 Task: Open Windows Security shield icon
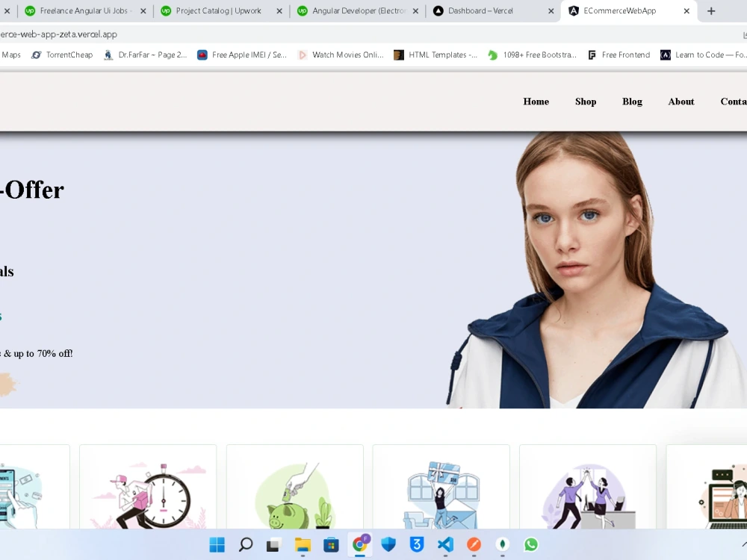(x=388, y=544)
